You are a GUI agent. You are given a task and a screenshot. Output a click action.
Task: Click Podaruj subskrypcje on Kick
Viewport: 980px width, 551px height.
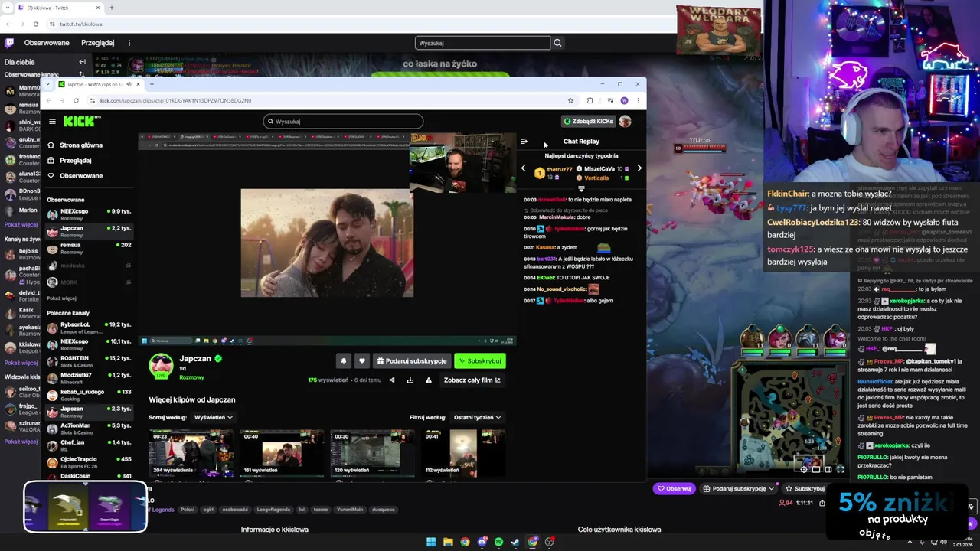coord(412,360)
